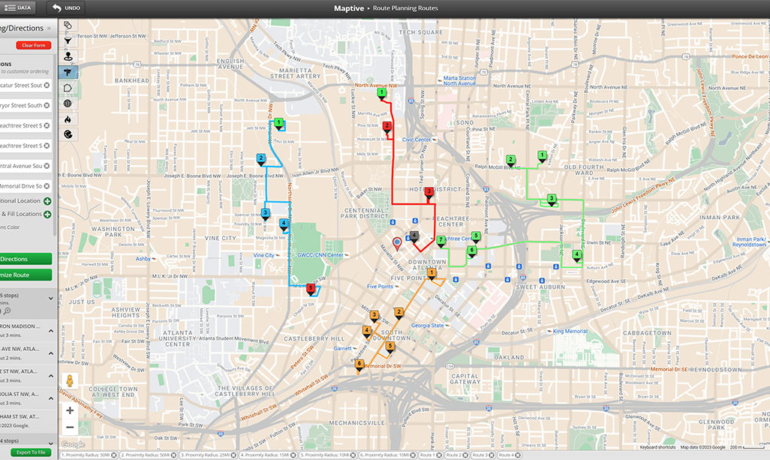Select orange route marker 5
Viewport: 770px width, 460px height.
(390, 347)
